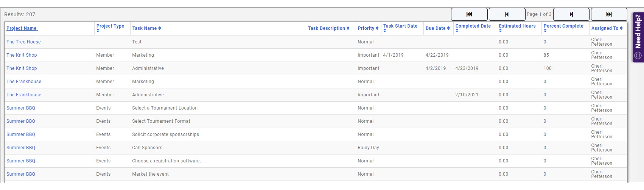Select the Task Start Date column header
644x190 pixels.
click(x=400, y=26)
